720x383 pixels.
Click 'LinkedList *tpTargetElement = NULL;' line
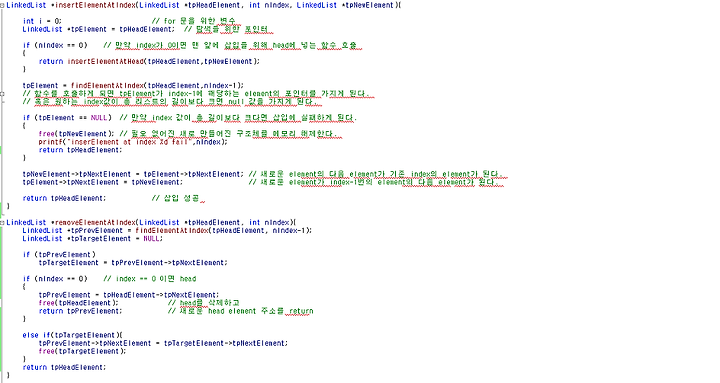[x=93, y=239]
